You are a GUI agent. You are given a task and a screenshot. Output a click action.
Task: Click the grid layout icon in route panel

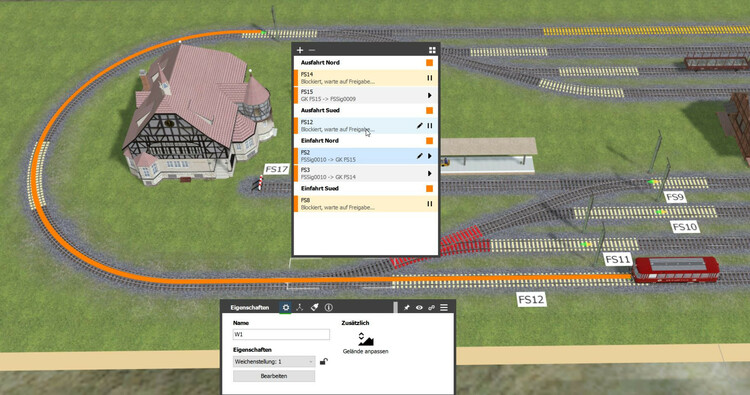click(432, 50)
